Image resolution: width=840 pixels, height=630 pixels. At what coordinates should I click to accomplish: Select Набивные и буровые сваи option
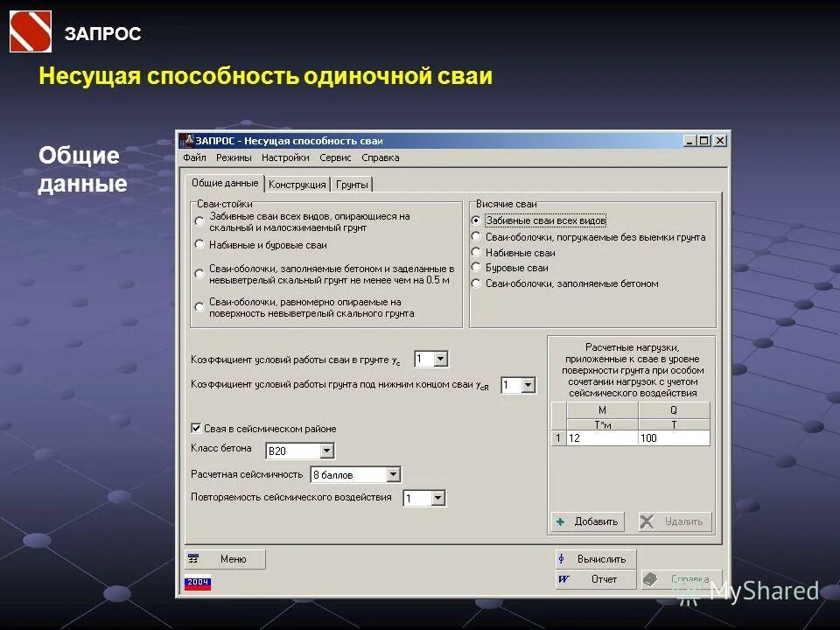click(199, 245)
